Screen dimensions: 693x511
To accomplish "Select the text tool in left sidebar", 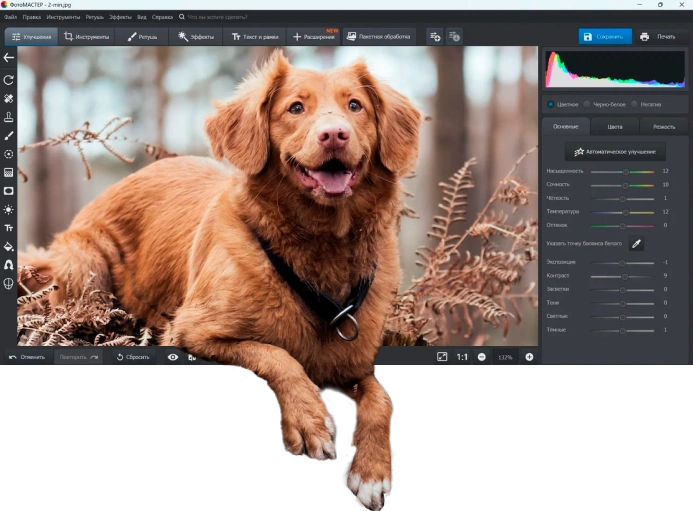I will (9, 228).
